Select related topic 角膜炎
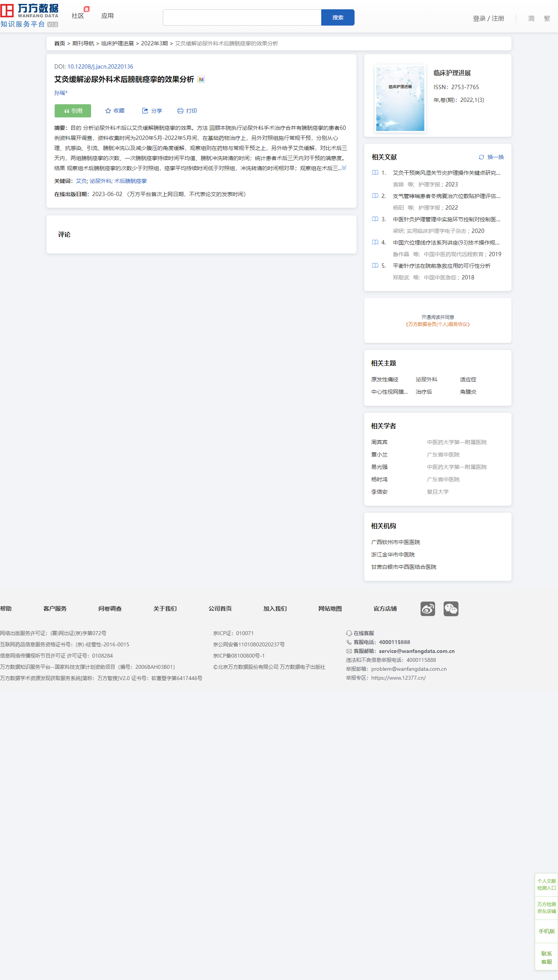 [x=468, y=392]
